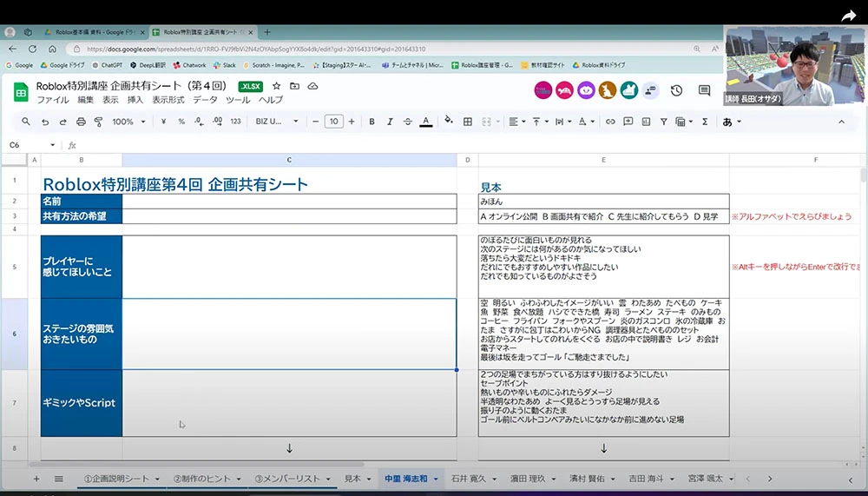Open the ChatGPT bookmark

click(108, 65)
